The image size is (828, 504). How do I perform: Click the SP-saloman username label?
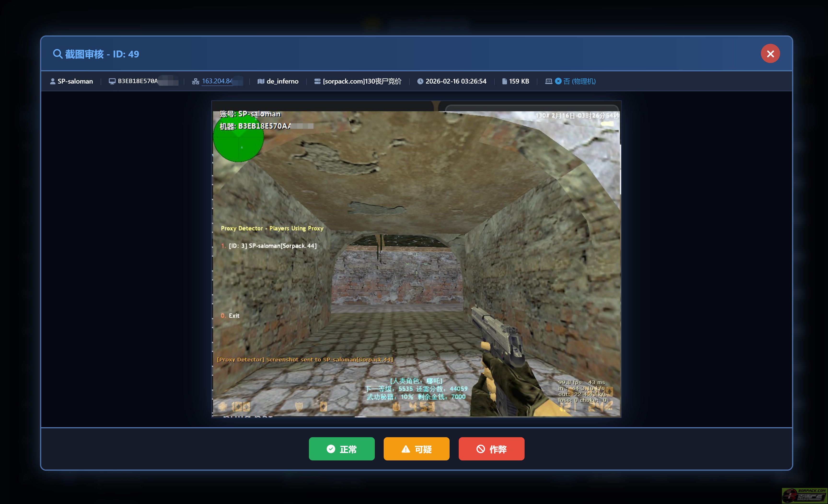point(75,81)
